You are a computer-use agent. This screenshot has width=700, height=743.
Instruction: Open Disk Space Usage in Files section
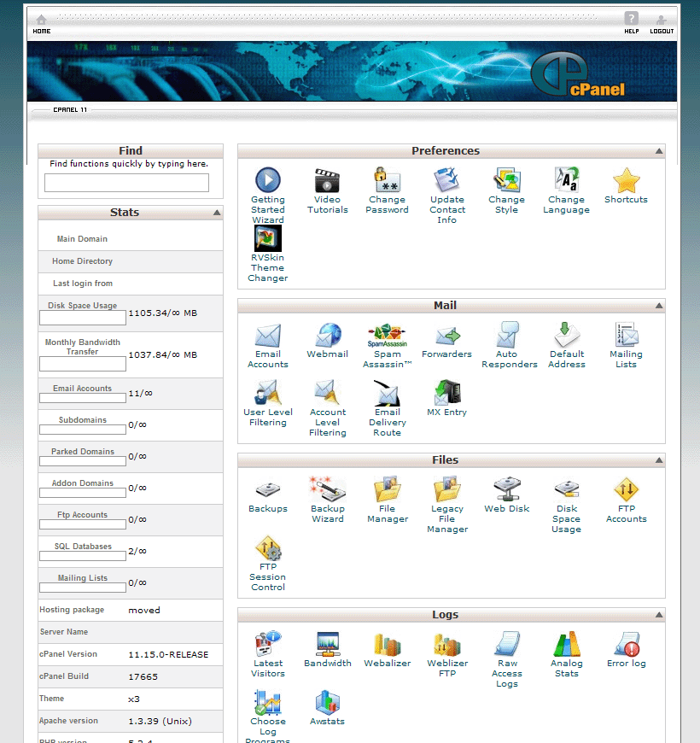tap(567, 489)
